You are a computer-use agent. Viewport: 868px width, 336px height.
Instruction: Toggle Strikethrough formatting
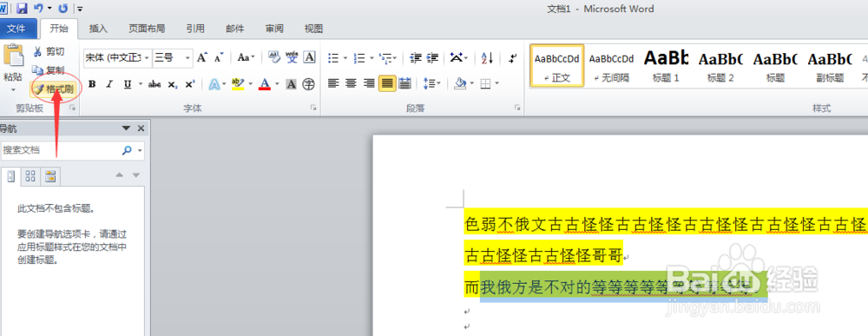click(155, 84)
